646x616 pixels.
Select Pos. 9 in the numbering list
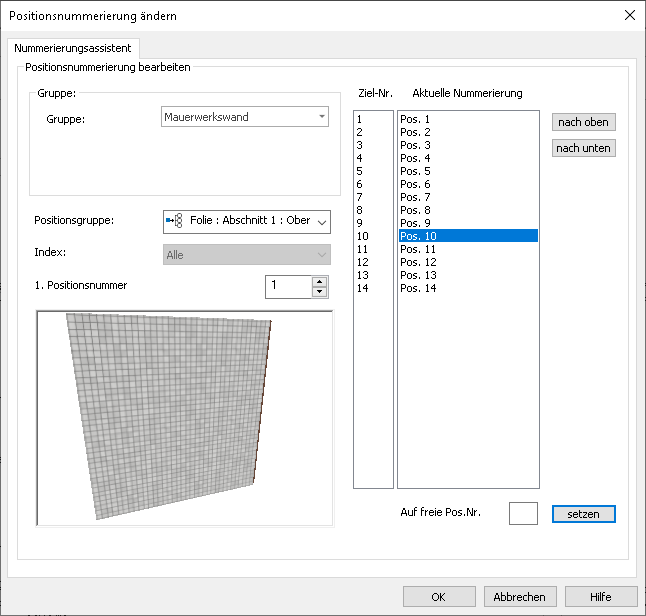(468, 223)
